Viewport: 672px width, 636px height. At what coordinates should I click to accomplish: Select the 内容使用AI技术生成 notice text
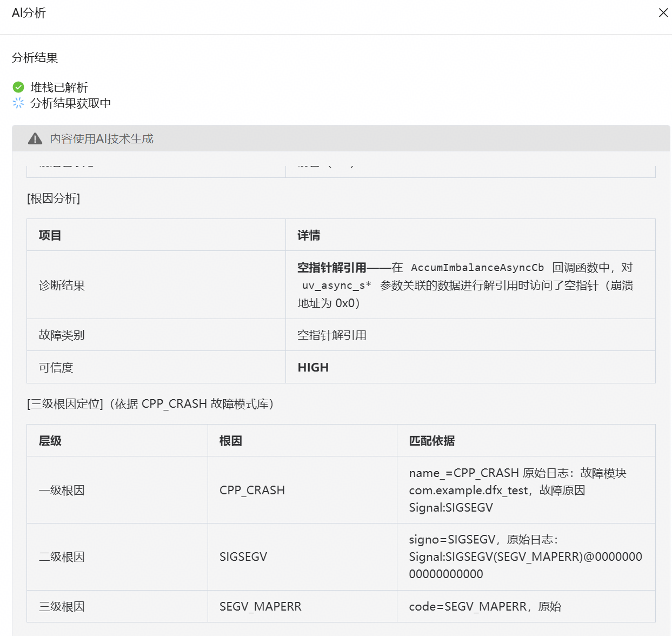(x=102, y=139)
